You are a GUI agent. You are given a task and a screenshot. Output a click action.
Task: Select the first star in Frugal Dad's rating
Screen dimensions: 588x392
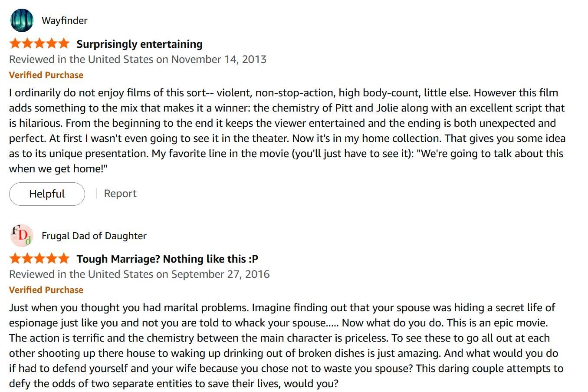tap(15, 258)
